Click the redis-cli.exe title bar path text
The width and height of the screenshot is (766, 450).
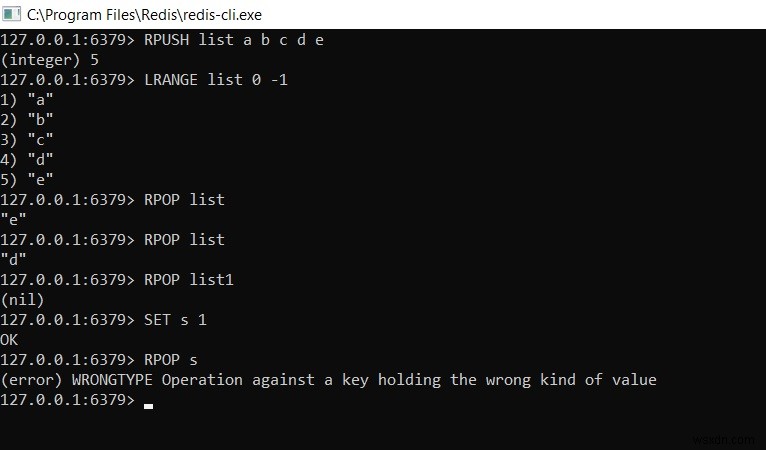[x=144, y=15]
